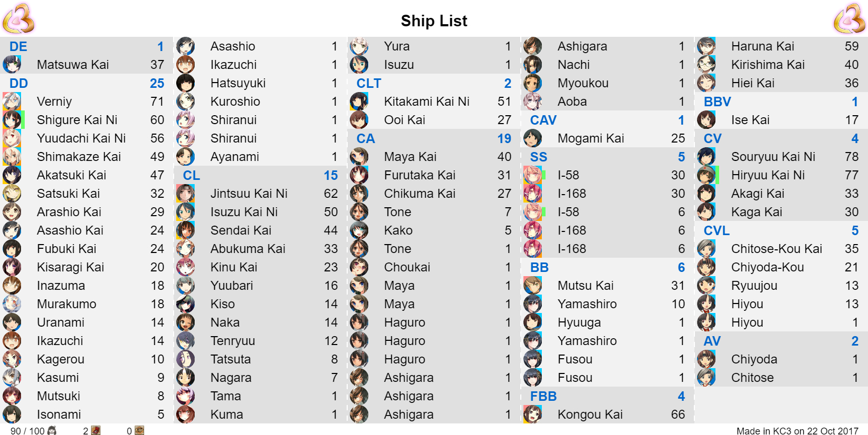Click the Shigure Kai Ni entry
Viewport: 868px width, 435px height.
point(87,120)
